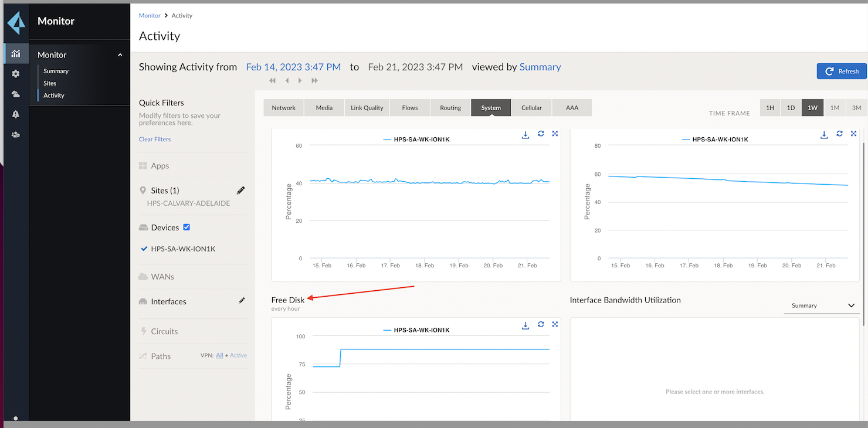Switch to the Link Quality tab

(367, 108)
